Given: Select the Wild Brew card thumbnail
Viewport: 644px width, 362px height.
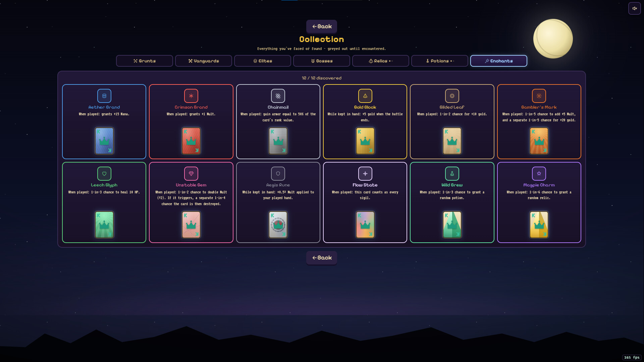Looking at the screenshot, I should point(452,225).
